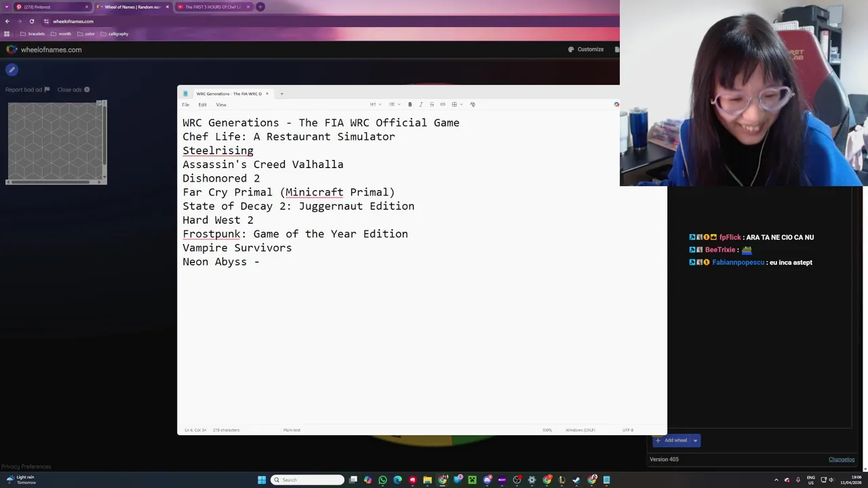Click the taskbar Search box

pyautogui.click(x=307, y=480)
